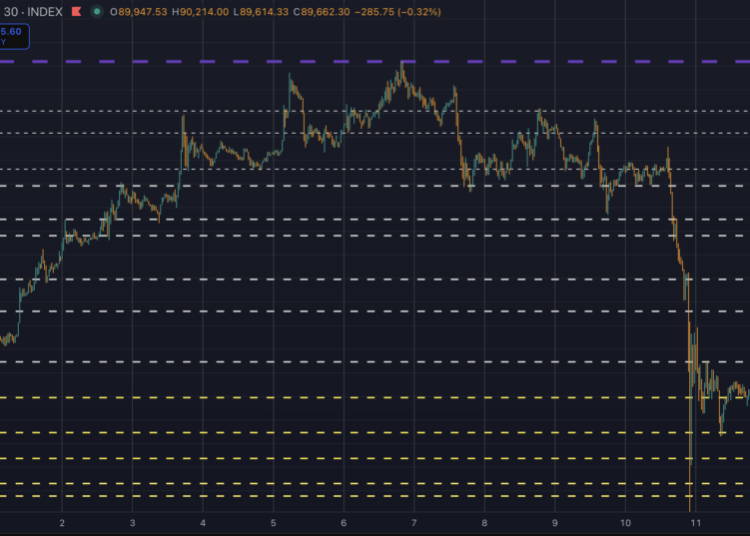Click date label 8 on time axis
This screenshot has width=750, height=536.
[x=484, y=523]
